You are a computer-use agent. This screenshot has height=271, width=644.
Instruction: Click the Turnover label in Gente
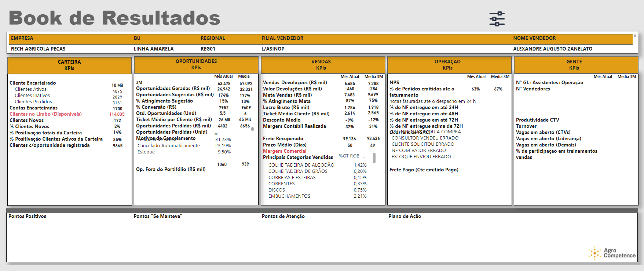[x=526, y=126]
